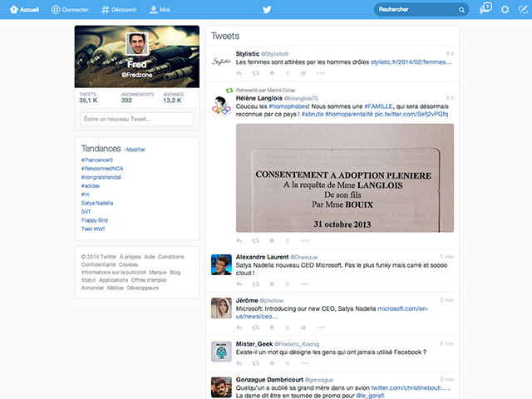Click Modifier next to Tendances

point(135,150)
